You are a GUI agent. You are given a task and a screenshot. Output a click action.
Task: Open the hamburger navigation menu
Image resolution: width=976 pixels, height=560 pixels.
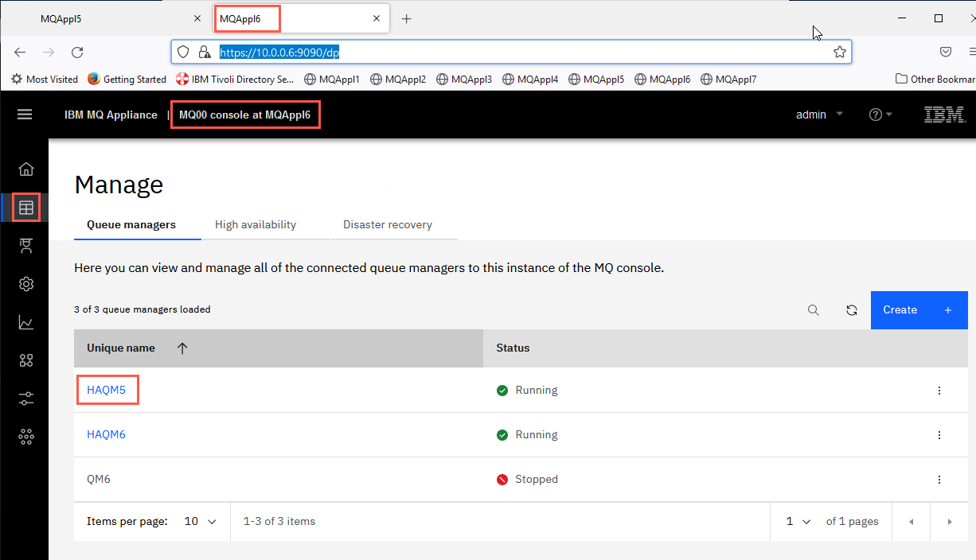pos(25,115)
